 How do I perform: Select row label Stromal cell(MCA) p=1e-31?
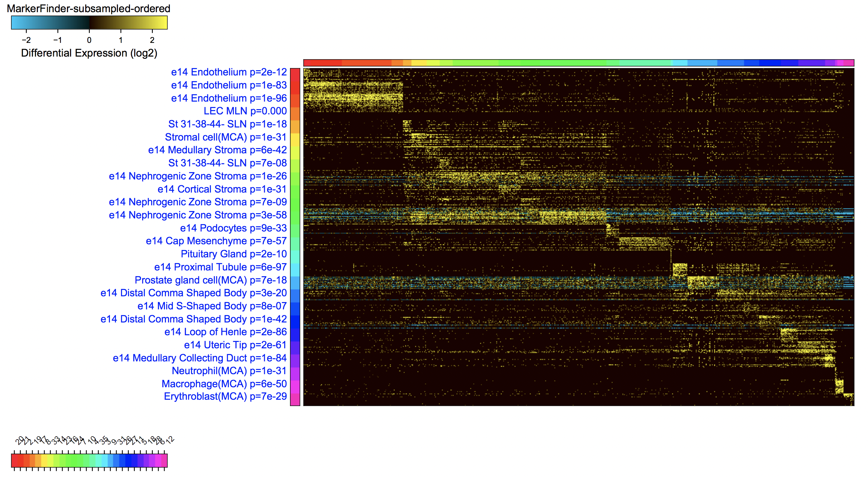(x=226, y=137)
